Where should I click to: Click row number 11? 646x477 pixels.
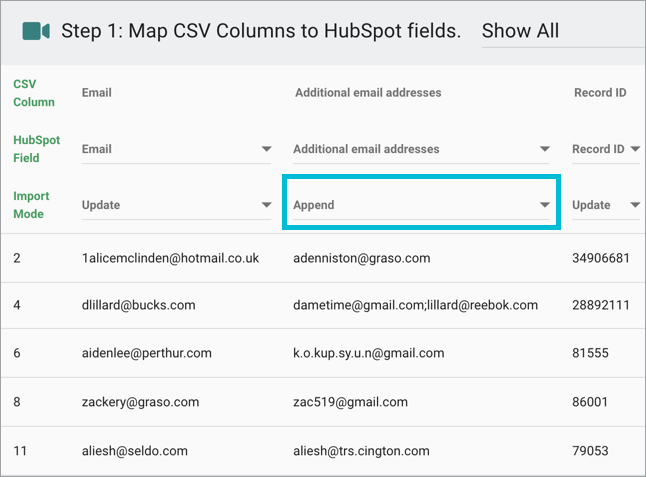[x=20, y=451]
